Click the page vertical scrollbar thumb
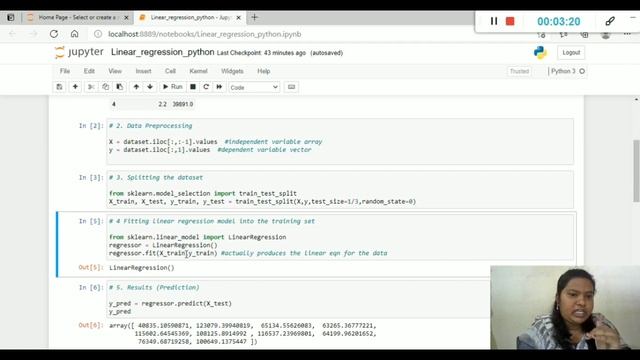 click(x=636, y=171)
